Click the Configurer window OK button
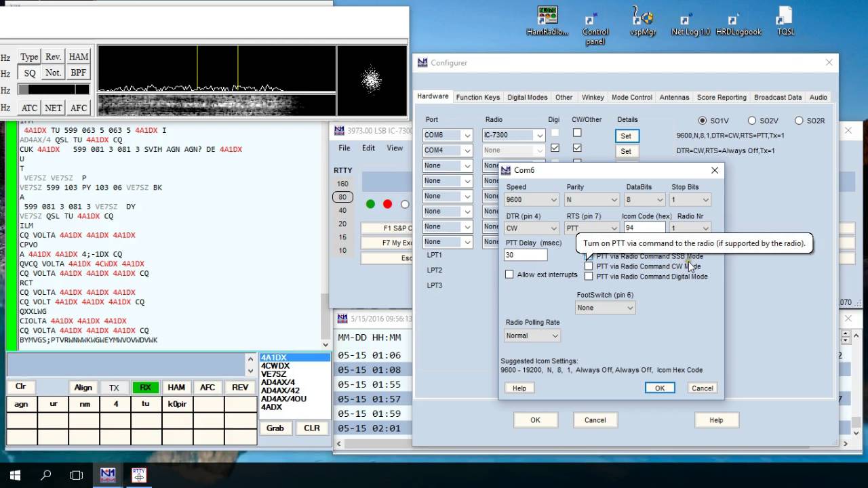This screenshot has width=868, height=488. pyautogui.click(x=535, y=420)
